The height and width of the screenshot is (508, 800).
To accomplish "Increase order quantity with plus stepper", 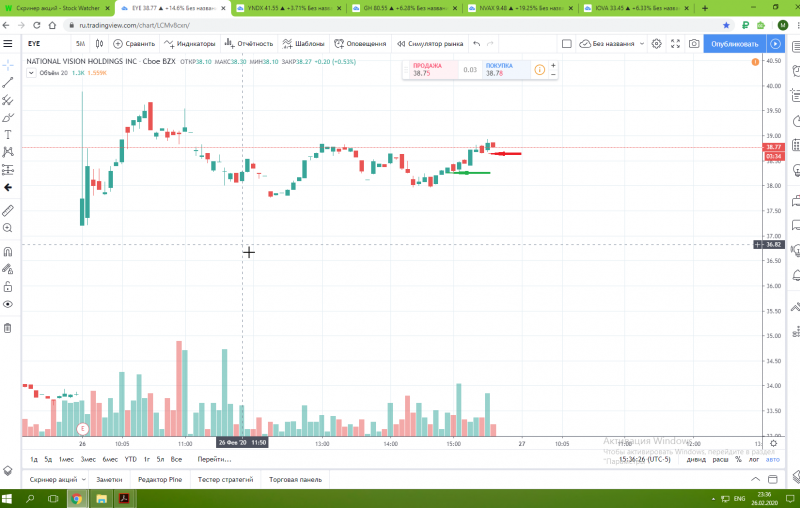I will pyautogui.click(x=553, y=65).
